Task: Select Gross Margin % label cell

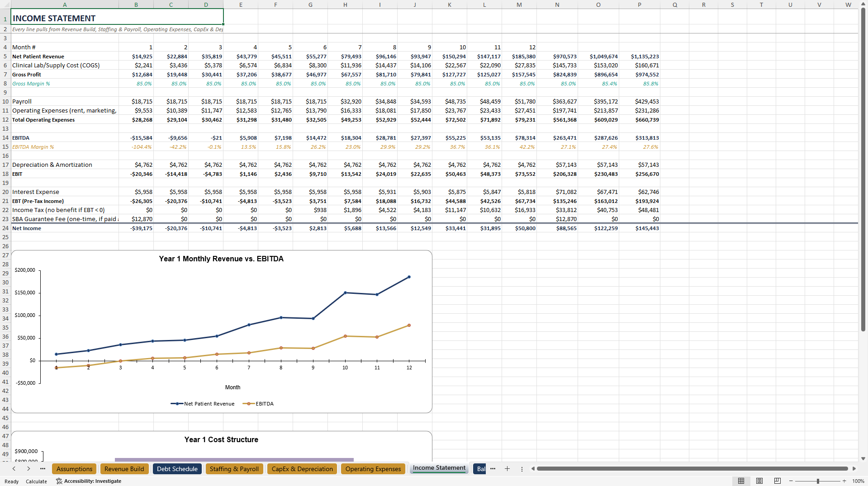Action: tap(65, 83)
